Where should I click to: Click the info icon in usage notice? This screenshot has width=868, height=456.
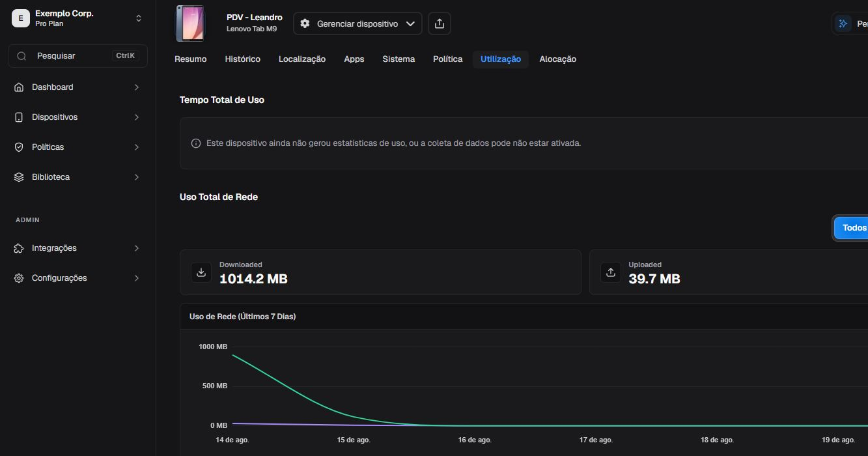pos(196,143)
